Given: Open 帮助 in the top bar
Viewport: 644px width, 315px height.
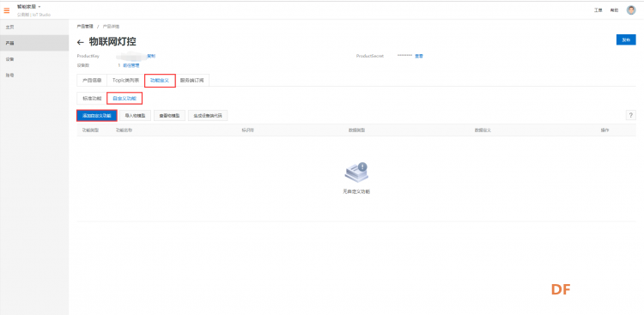Looking at the screenshot, I should point(614,10).
